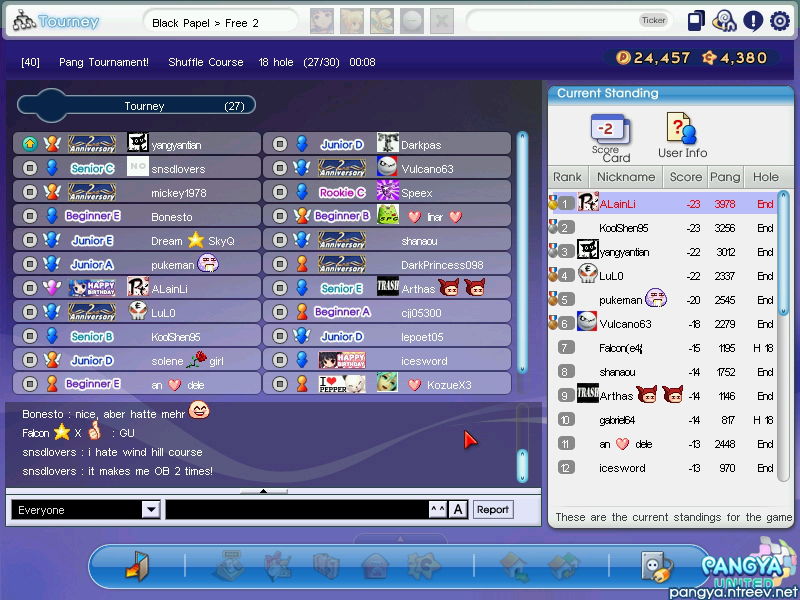
Task: Toggle ready button beside icesword
Action: 280,360
